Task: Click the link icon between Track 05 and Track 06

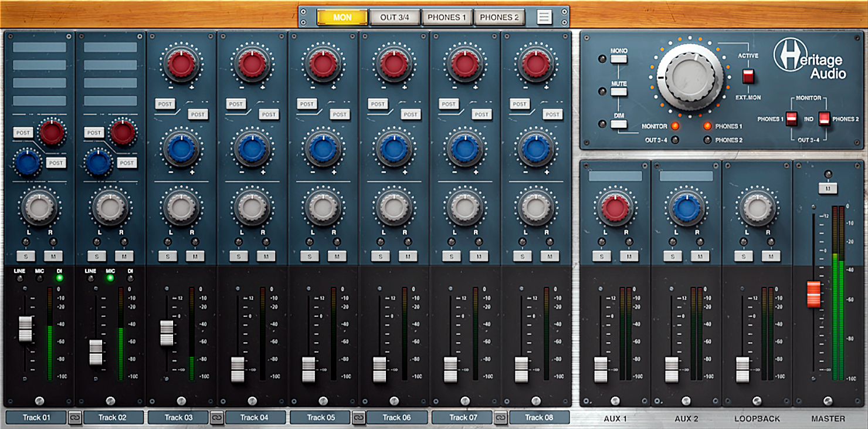Action: point(358,417)
